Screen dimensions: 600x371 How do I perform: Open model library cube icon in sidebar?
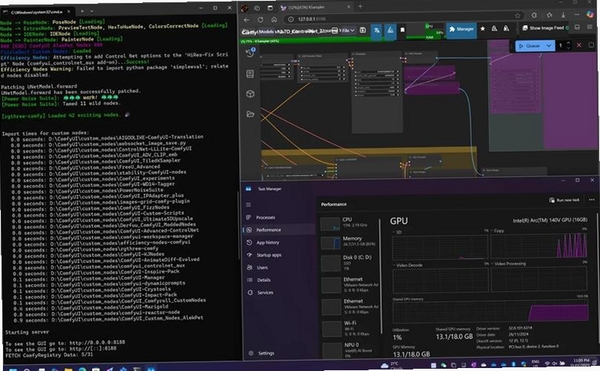250,94
